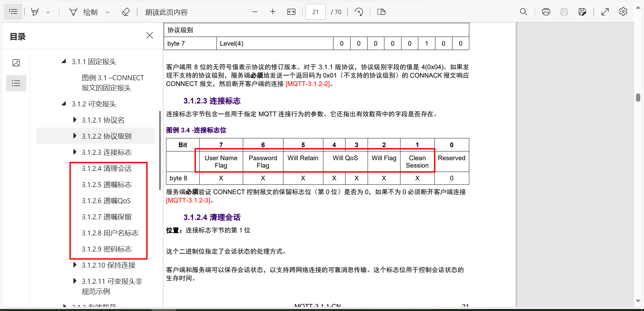Switch to page thumbnails view
644x311 pixels.
tap(16, 63)
